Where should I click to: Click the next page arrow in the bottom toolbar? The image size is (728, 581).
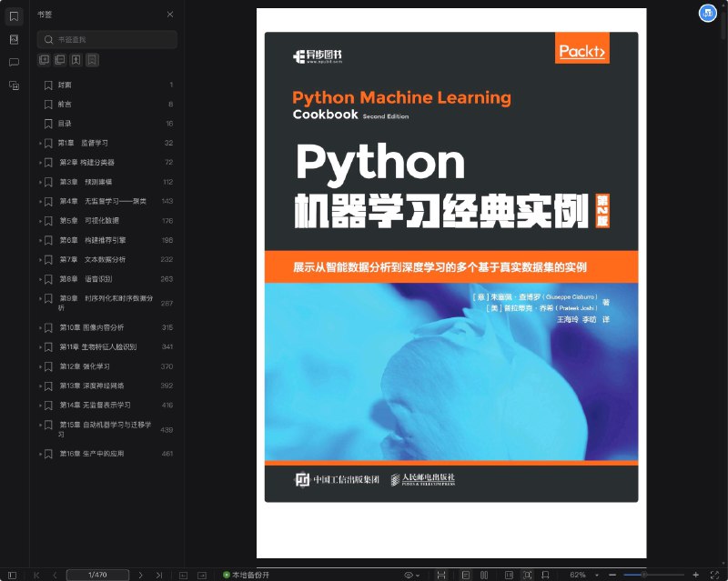tap(141, 574)
